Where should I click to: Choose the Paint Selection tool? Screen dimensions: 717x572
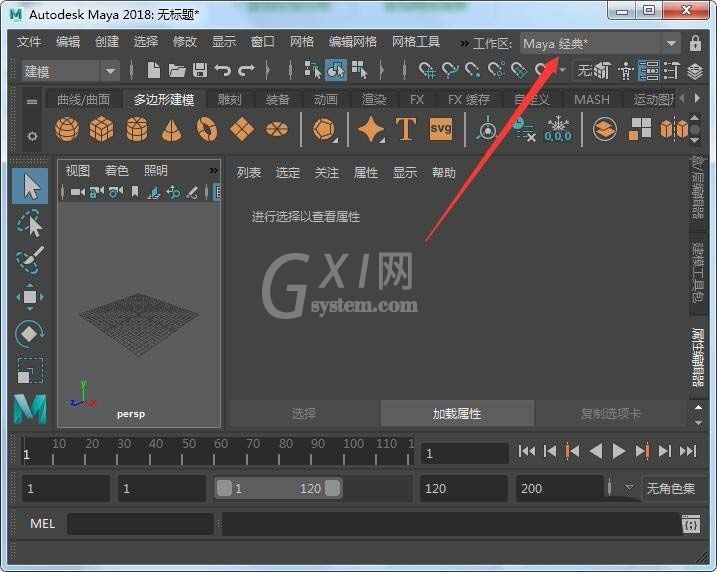[30, 260]
